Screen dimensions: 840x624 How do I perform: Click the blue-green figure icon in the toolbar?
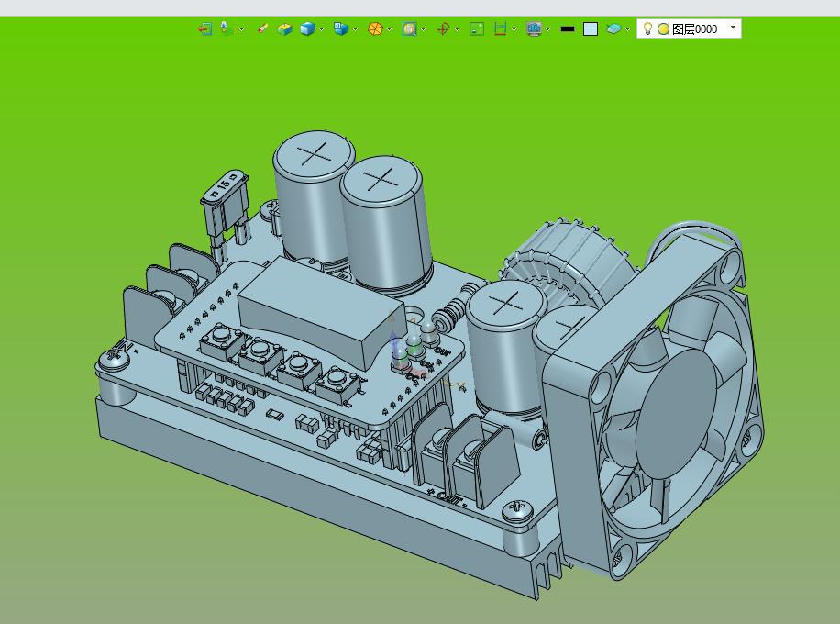(x=227, y=28)
